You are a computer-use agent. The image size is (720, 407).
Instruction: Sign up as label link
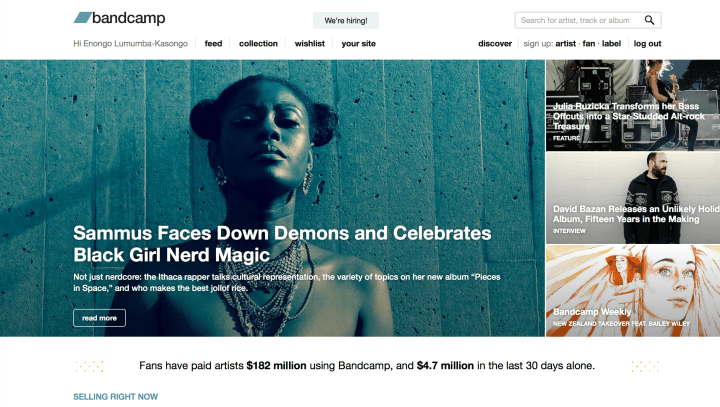point(611,44)
